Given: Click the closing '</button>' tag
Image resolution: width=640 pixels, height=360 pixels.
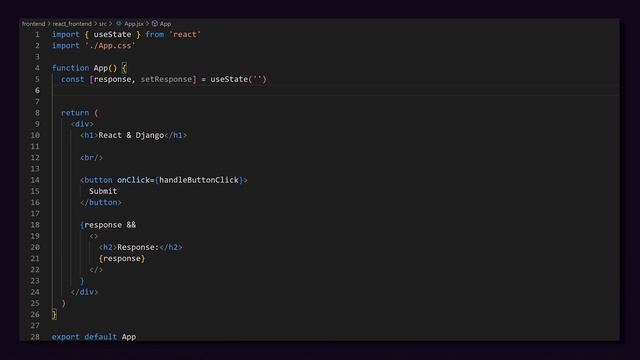Looking at the screenshot, I should pyautogui.click(x=101, y=202).
